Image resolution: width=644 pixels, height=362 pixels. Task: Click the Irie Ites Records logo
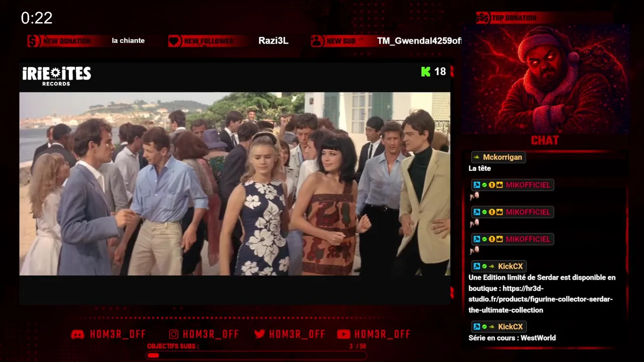[x=56, y=75]
